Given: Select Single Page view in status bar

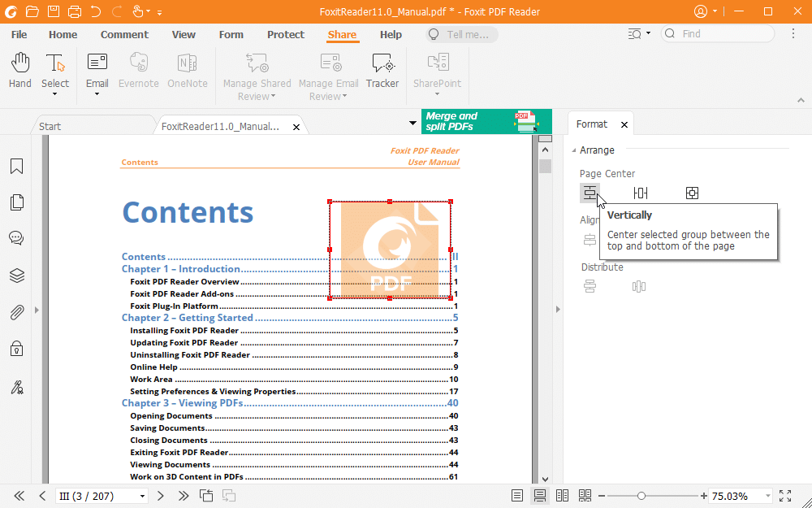Looking at the screenshot, I should (x=517, y=496).
